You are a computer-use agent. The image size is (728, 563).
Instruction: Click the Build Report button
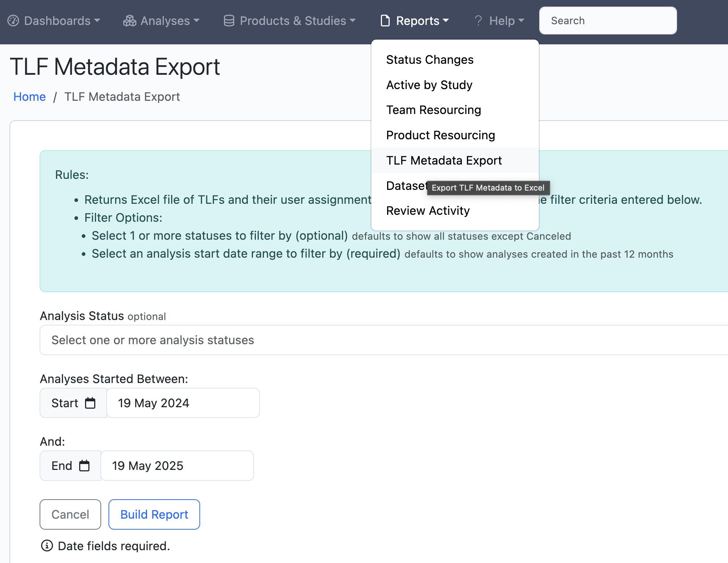click(x=154, y=514)
